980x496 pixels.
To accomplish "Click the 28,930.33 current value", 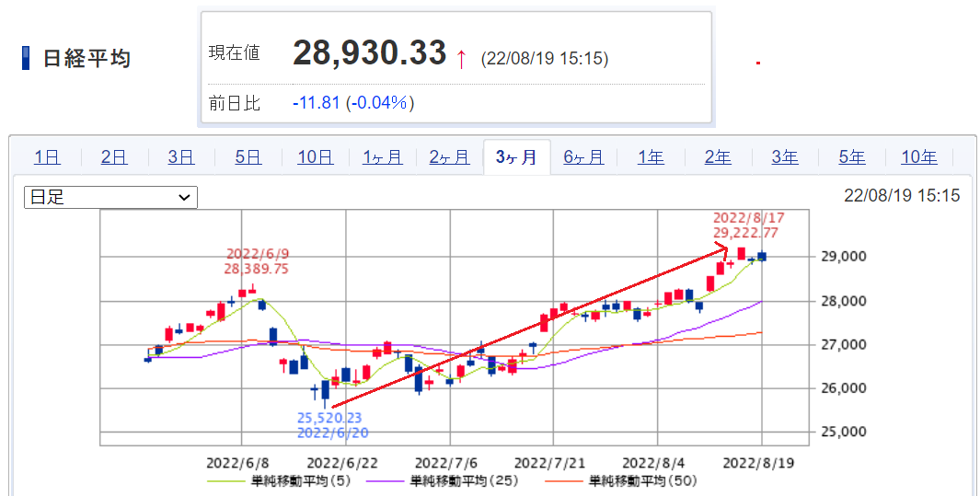I will point(369,53).
